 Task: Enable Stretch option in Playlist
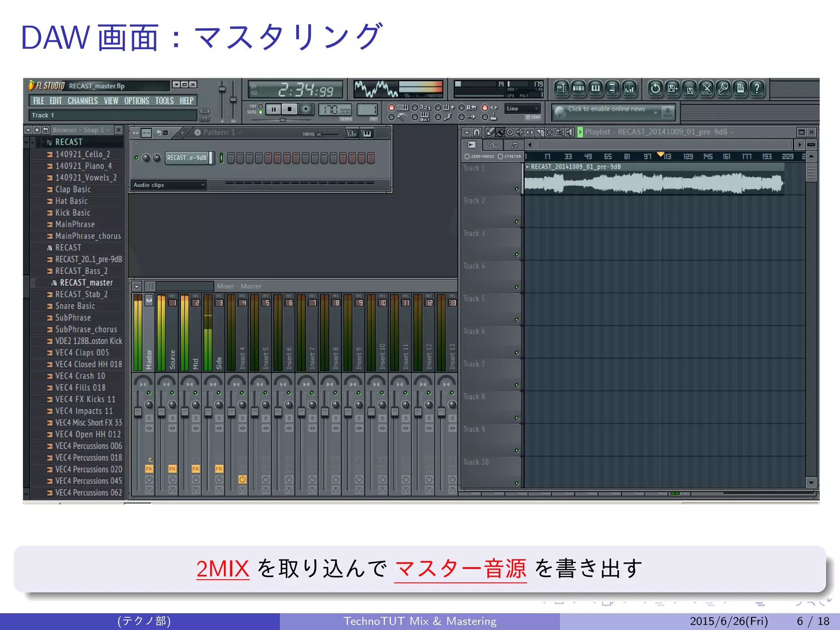tap(500, 157)
